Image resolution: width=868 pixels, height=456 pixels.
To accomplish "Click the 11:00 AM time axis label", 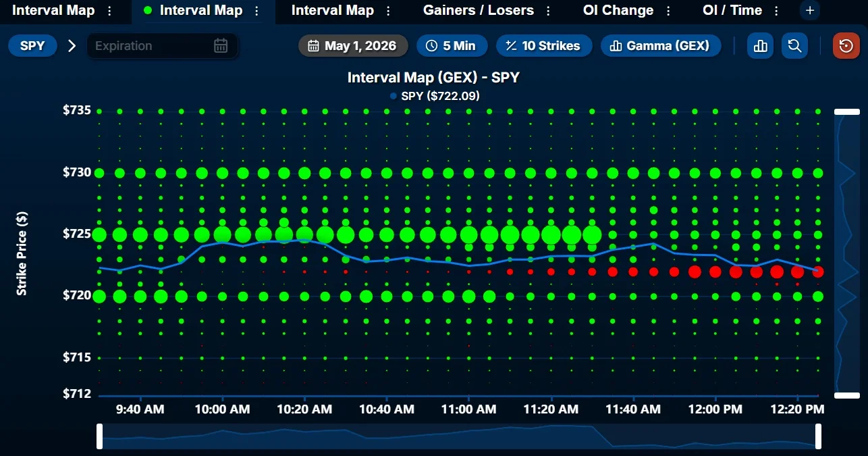I will (x=468, y=409).
